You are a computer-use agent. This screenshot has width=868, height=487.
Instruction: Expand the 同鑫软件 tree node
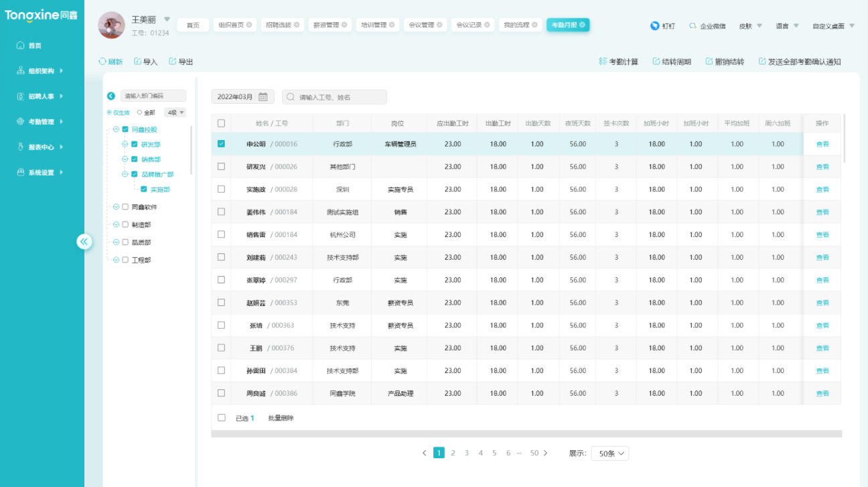coord(116,208)
